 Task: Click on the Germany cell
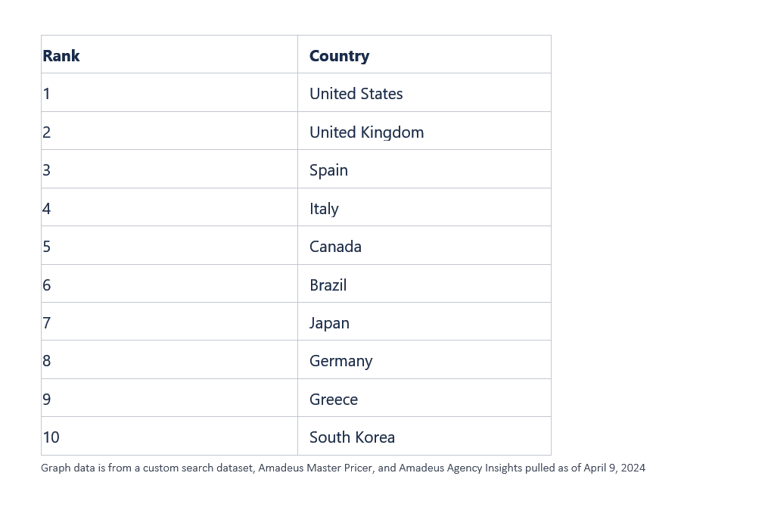point(340,361)
